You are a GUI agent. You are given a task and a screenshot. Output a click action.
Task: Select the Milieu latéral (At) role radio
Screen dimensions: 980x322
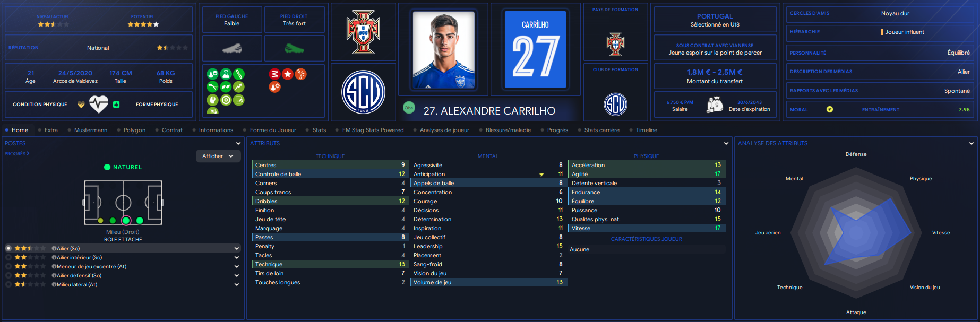[x=8, y=284]
